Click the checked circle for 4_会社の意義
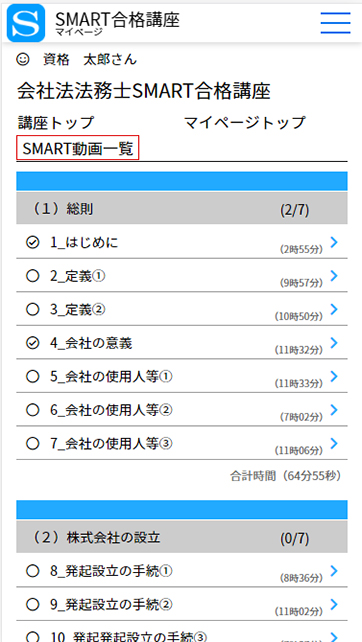The width and height of the screenshot is (362, 642). 32,343
